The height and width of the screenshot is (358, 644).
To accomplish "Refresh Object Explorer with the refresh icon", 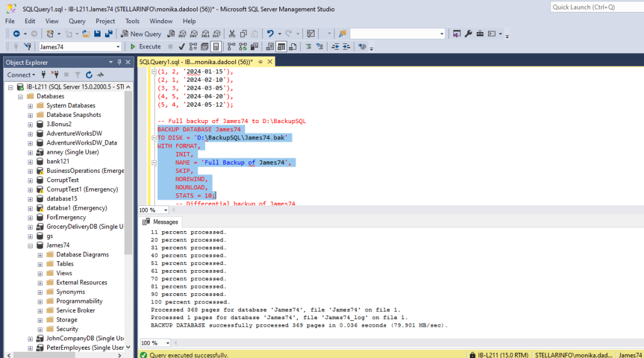I will [89, 75].
